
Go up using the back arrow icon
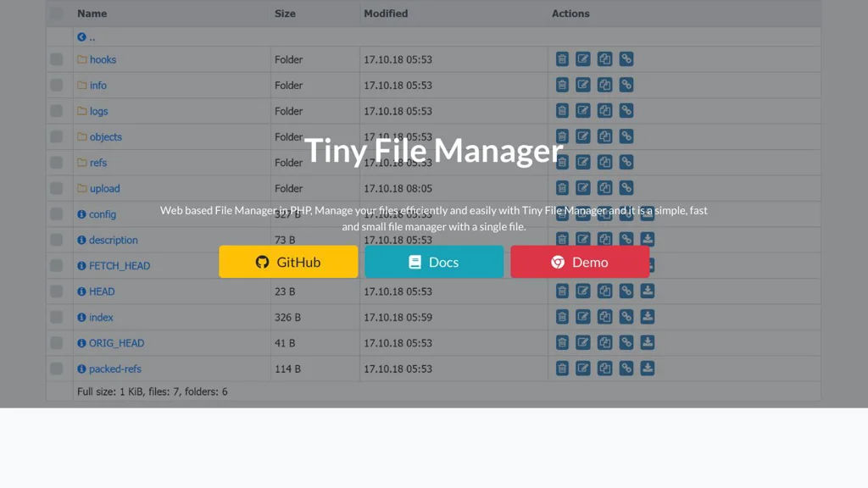point(81,37)
